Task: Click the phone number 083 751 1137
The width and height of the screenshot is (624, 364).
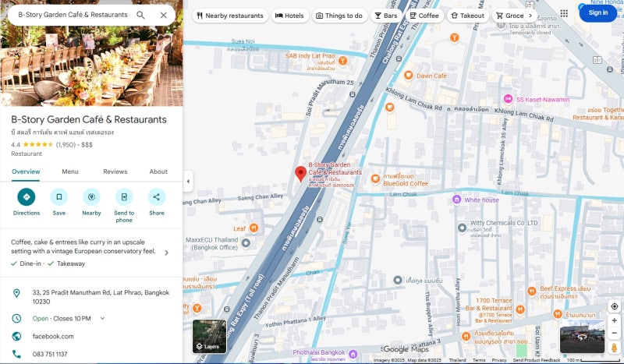Action: point(50,354)
